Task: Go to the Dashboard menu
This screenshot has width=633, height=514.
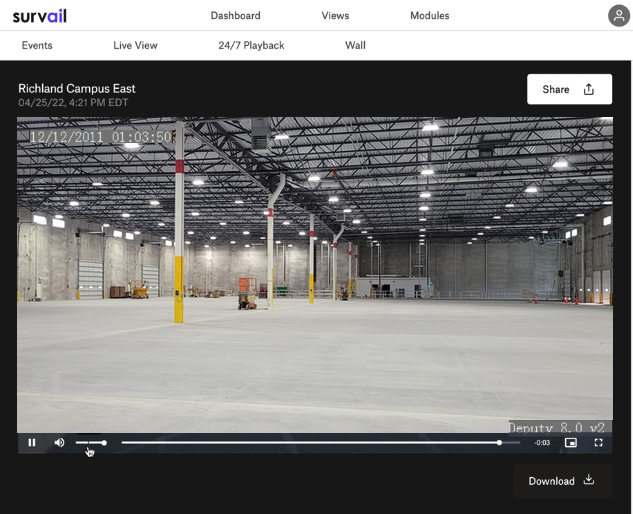Action: [x=235, y=16]
